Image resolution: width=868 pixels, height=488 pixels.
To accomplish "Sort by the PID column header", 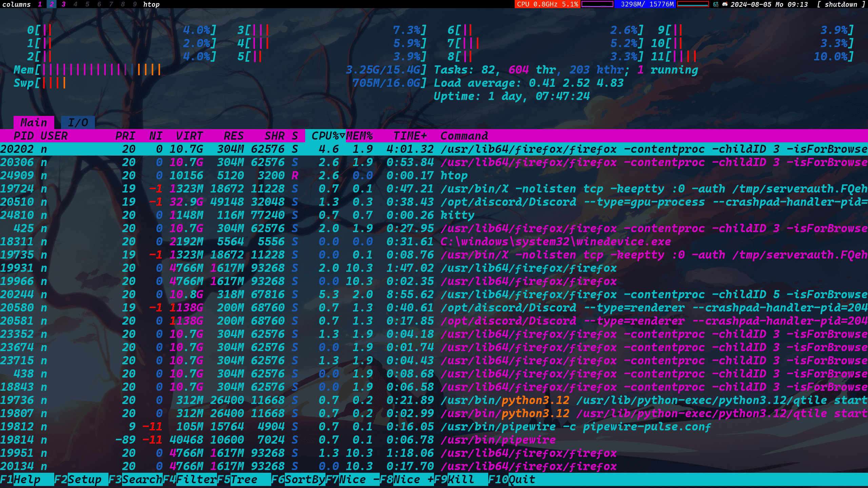I will 24,136.
